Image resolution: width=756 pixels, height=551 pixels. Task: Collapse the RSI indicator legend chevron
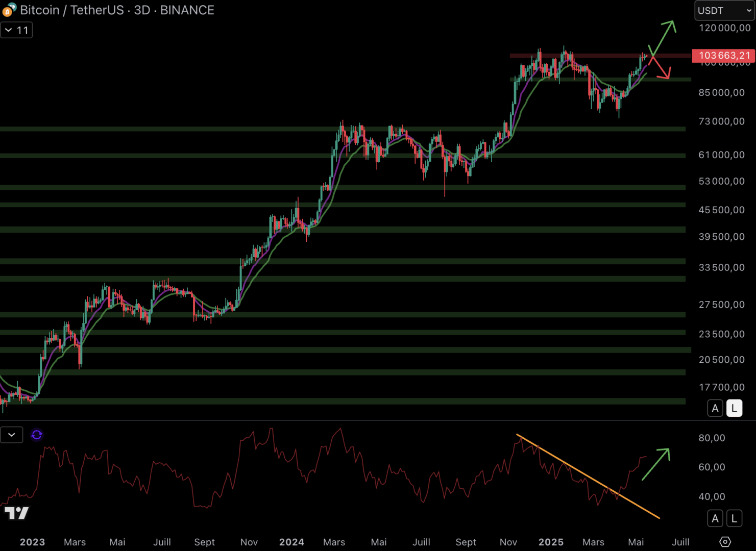[12, 435]
